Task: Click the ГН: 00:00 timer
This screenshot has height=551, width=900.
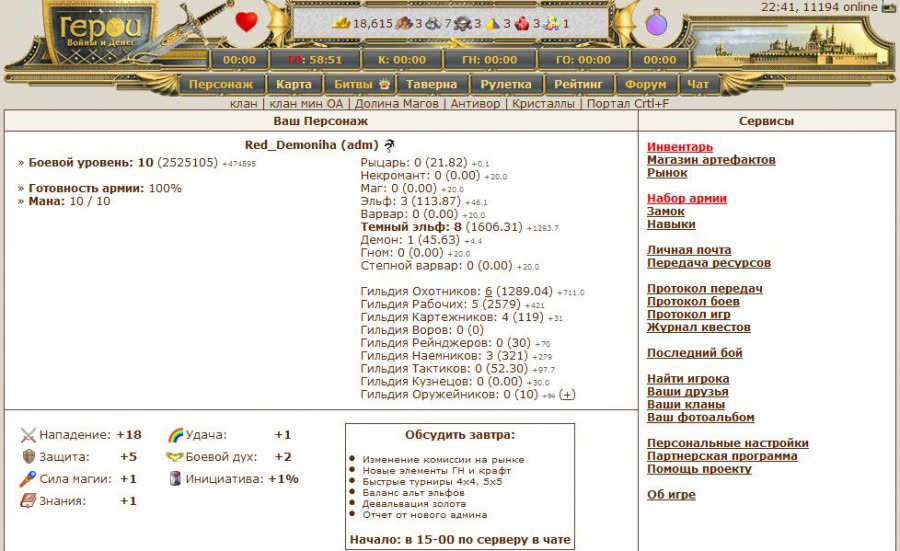Action: 490,60
